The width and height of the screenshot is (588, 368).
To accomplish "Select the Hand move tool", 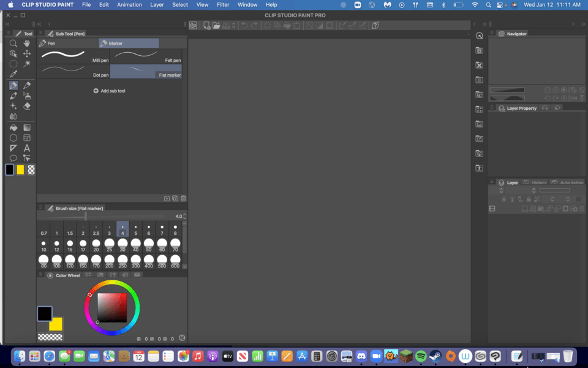I will pyautogui.click(x=26, y=44).
